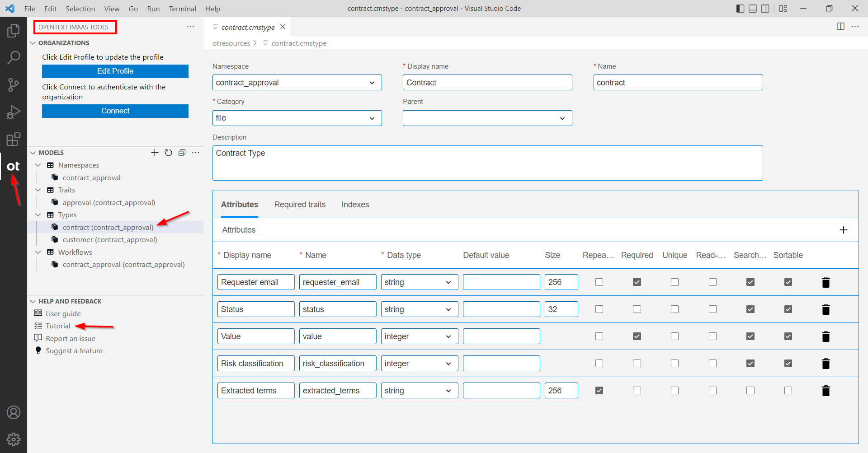Click the Description text area
This screenshot has width=868, height=453.
[487, 163]
